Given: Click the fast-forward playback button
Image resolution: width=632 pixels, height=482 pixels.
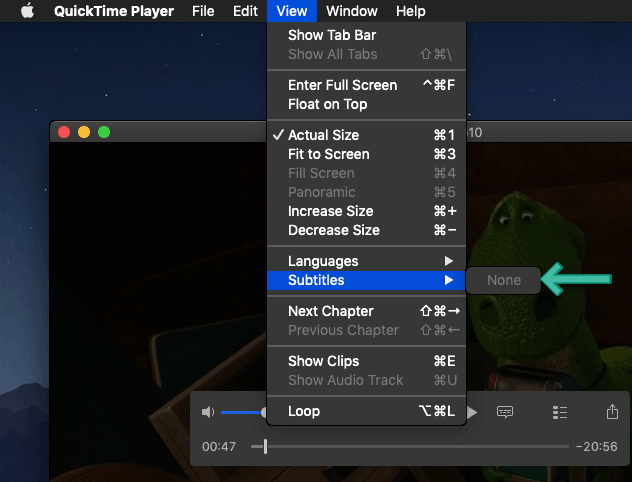Looking at the screenshot, I should [x=472, y=412].
